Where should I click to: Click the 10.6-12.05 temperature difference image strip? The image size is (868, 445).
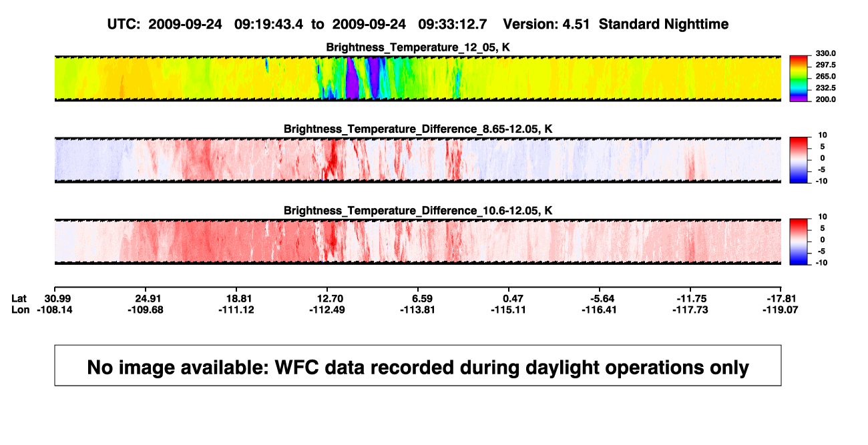tap(418, 242)
